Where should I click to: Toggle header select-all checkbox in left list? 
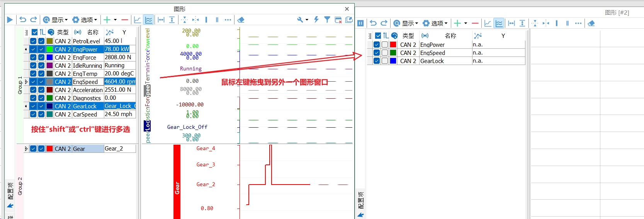(35, 32)
